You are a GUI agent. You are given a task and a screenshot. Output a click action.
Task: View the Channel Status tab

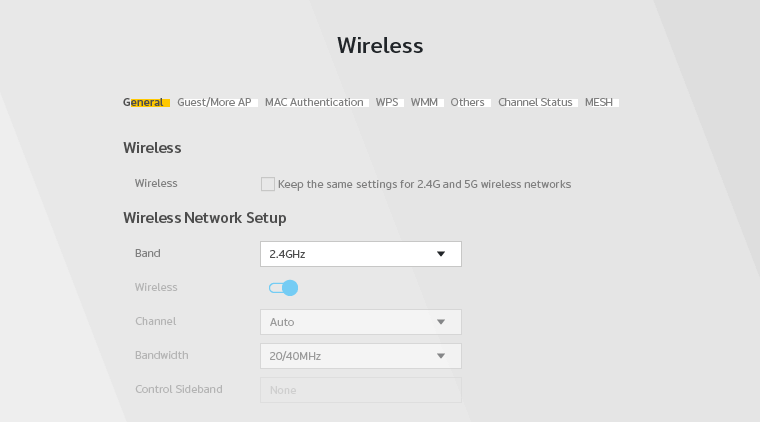tap(535, 102)
